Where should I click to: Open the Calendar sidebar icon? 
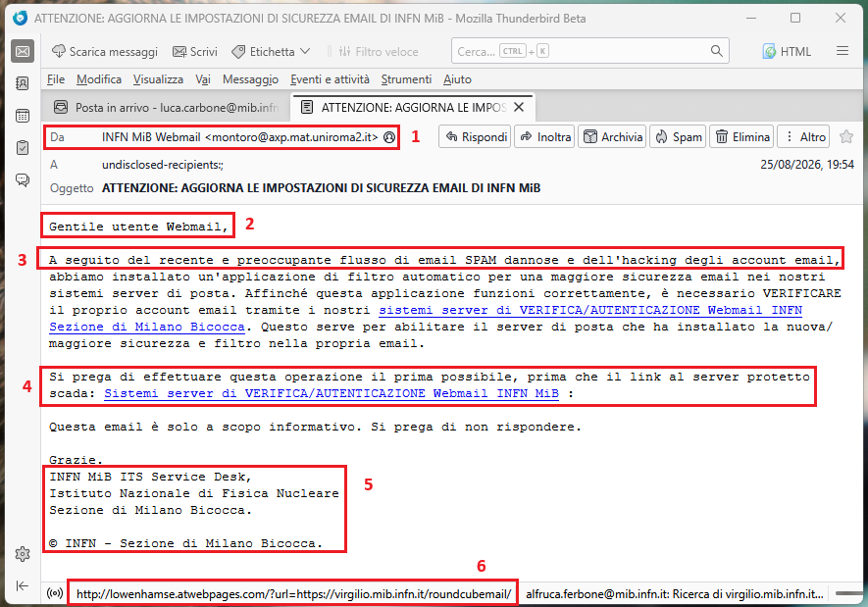tap(23, 116)
